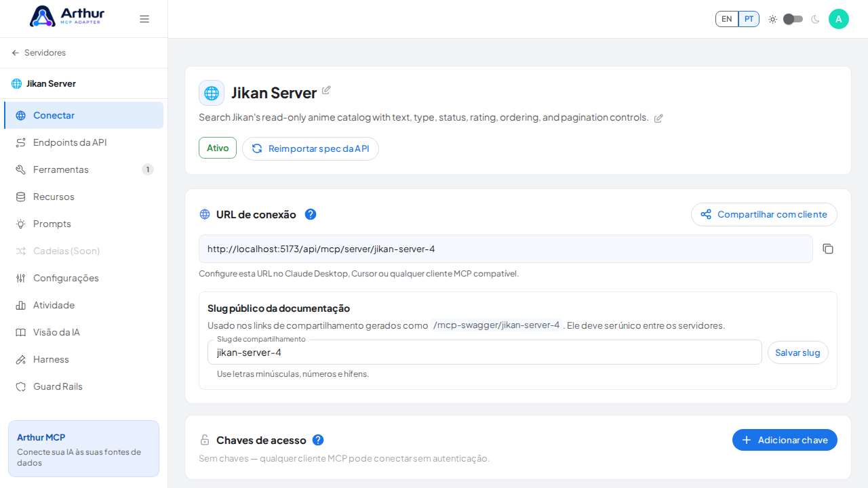This screenshot has height=488, width=868.
Task: Click the Arthur MCP Adapter logo
Action: click(67, 16)
